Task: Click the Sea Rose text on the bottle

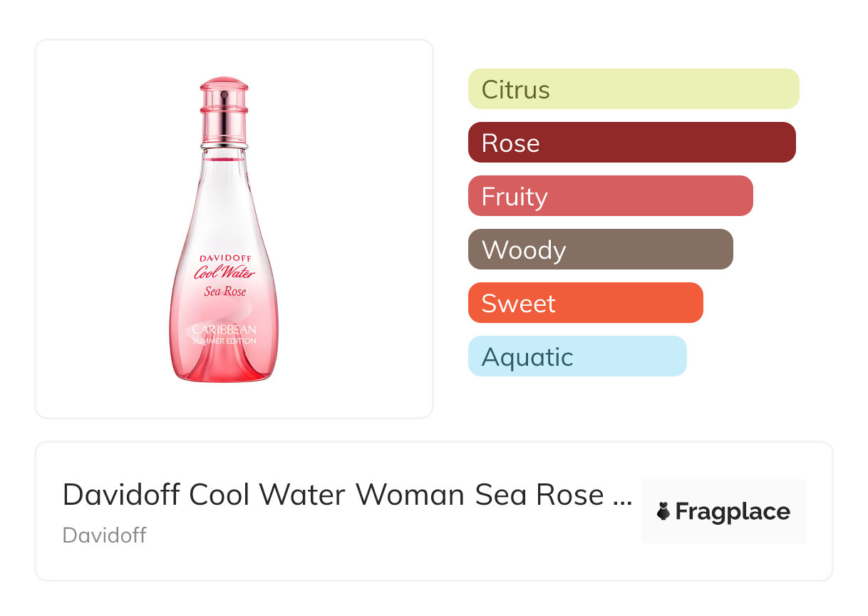Action: pos(225,291)
